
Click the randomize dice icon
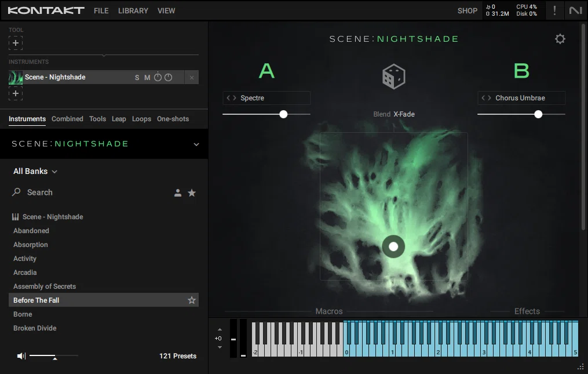(393, 77)
